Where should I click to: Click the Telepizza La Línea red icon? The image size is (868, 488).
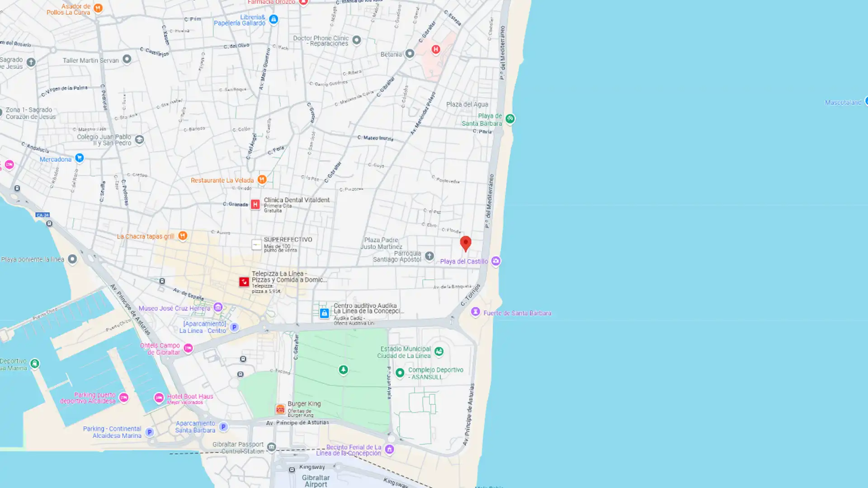pos(244,282)
